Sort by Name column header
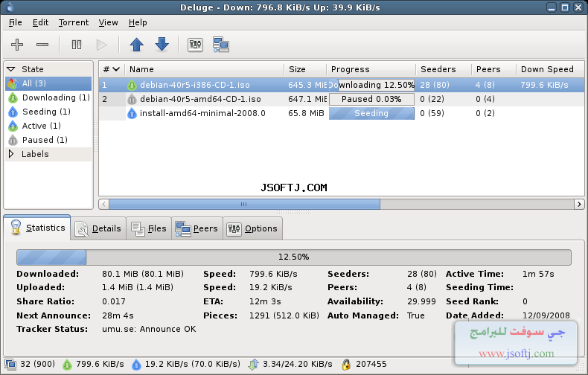Screen dimensions: 588x375 click(x=205, y=69)
